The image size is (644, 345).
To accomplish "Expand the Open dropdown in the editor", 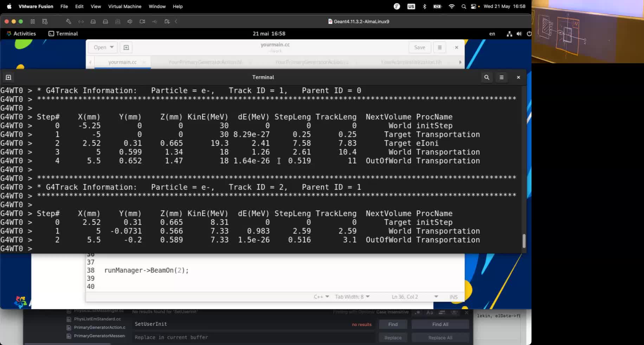I will pyautogui.click(x=102, y=47).
